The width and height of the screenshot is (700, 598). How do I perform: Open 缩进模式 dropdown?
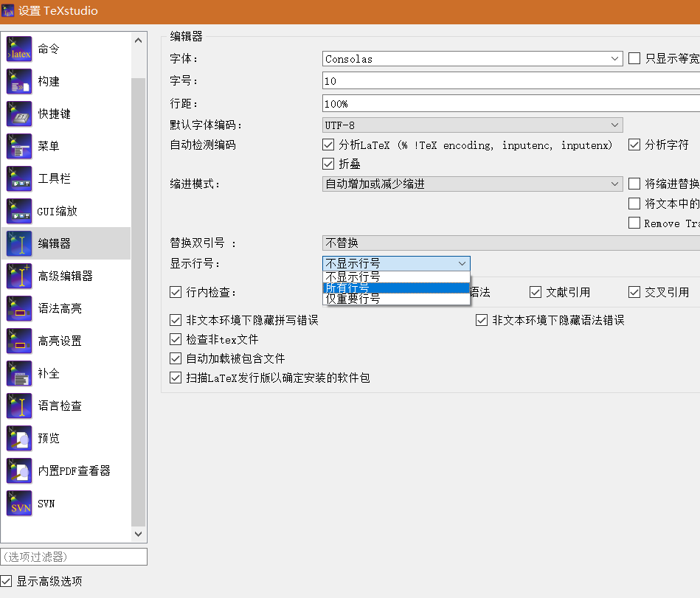(x=472, y=184)
